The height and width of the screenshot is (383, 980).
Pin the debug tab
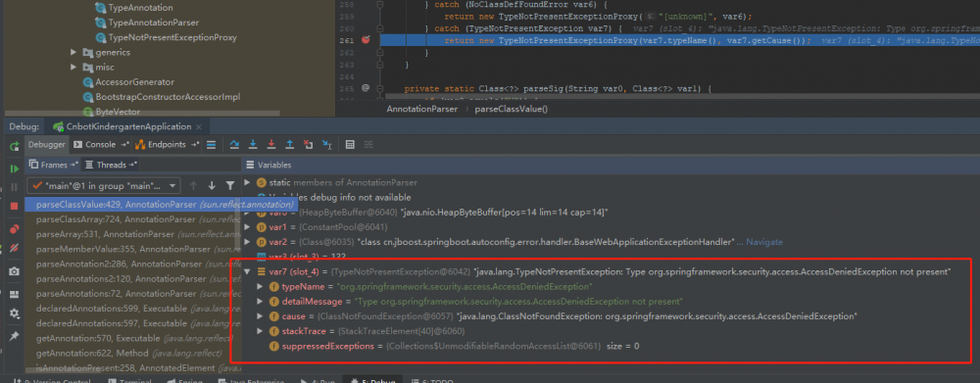point(14,336)
